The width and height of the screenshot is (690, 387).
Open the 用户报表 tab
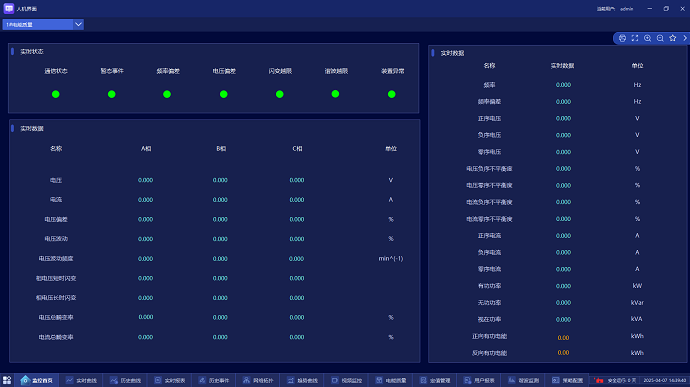(x=479, y=380)
